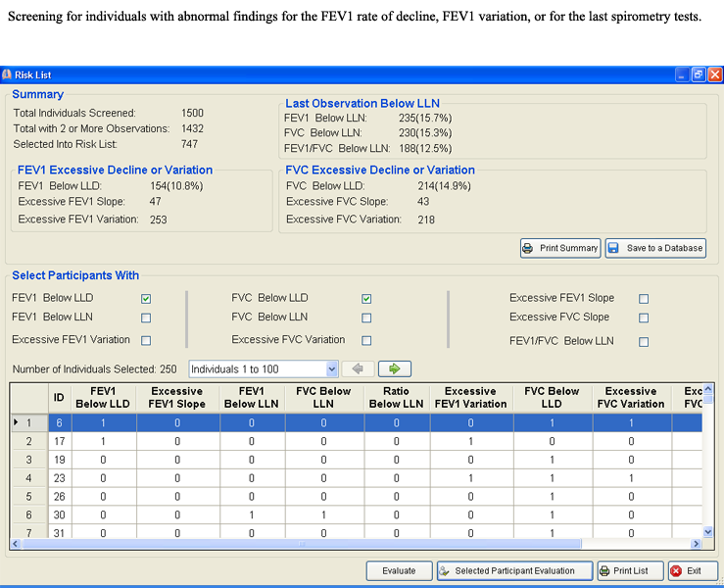This screenshot has height=588, width=724.
Task: Enable the Excessive FEV1 Slope checkbox
Action: click(x=644, y=299)
